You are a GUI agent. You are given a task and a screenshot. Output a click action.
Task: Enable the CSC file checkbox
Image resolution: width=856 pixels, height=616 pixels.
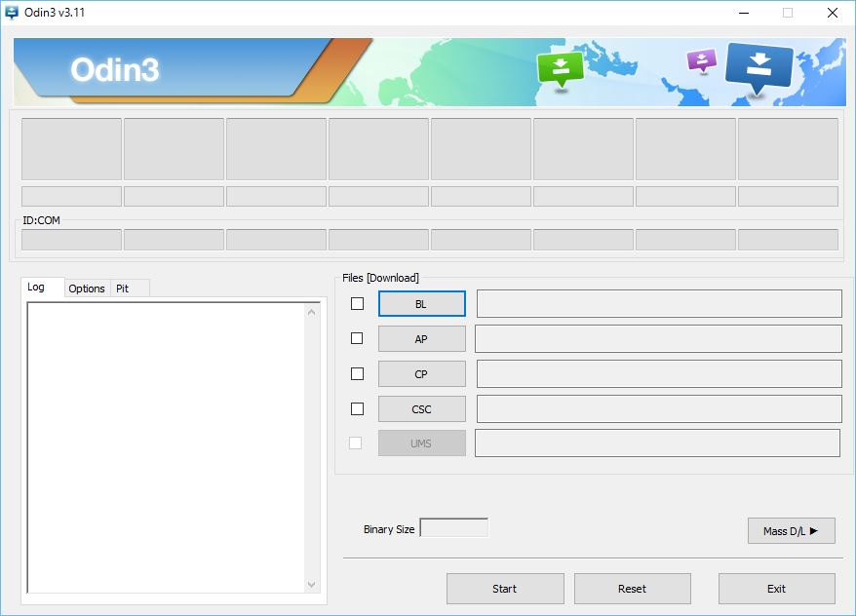pos(357,408)
